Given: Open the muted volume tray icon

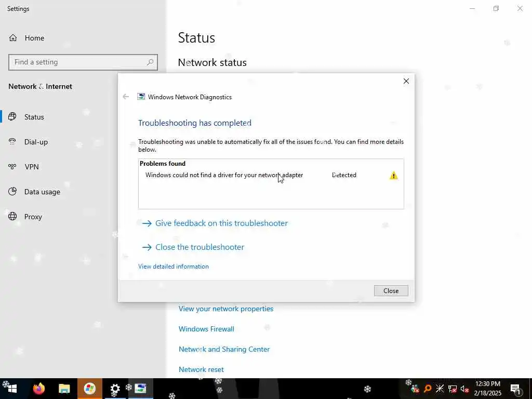Looking at the screenshot, I should click(464, 389).
